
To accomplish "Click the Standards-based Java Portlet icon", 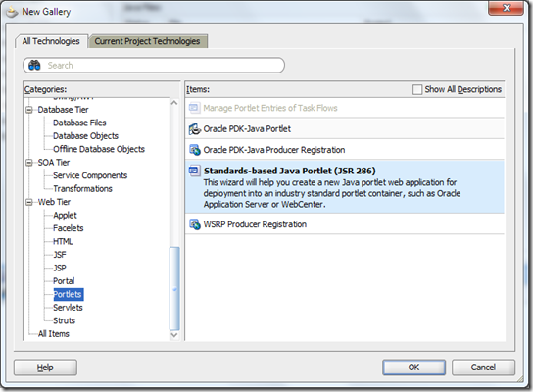I will (x=194, y=171).
